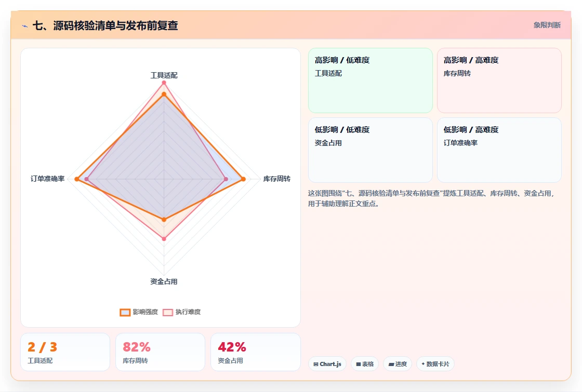582x392 pixels.
Task: Click the description paragraph starting 这张图围绕
Action: pos(431,198)
